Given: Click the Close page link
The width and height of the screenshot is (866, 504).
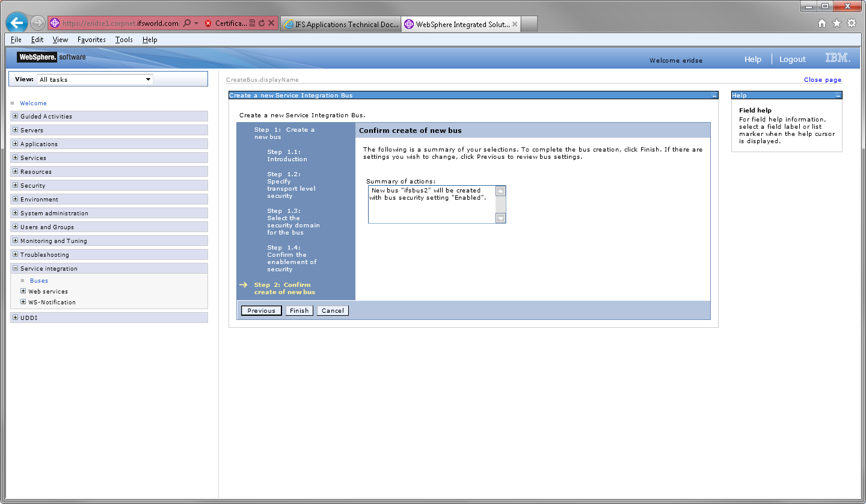Looking at the screenshot, I should coord(823,79).
